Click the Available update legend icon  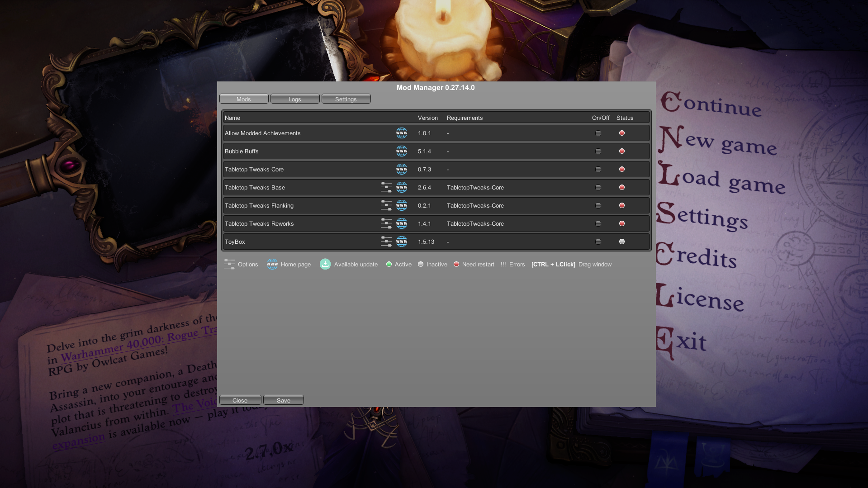(x=325, y=264)
